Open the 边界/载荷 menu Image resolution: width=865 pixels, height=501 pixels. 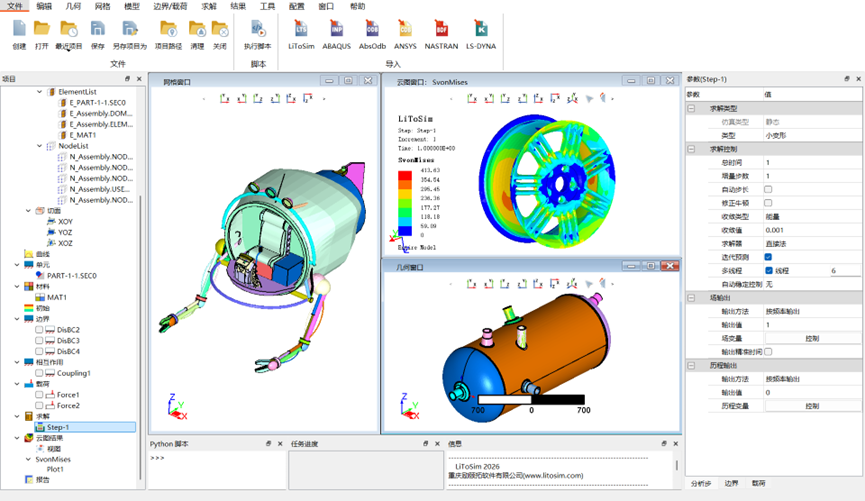(x=170, y=6)
